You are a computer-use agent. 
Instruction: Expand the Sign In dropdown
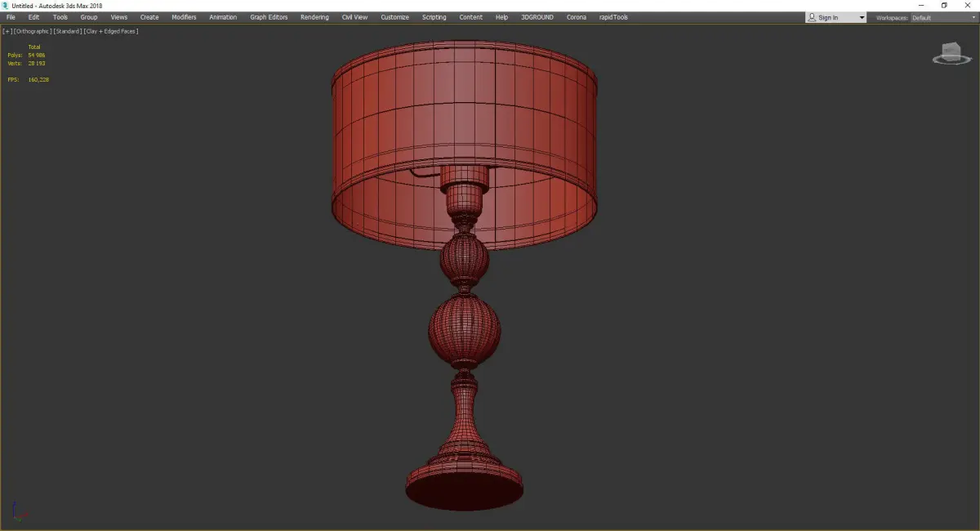pos(861,18)
